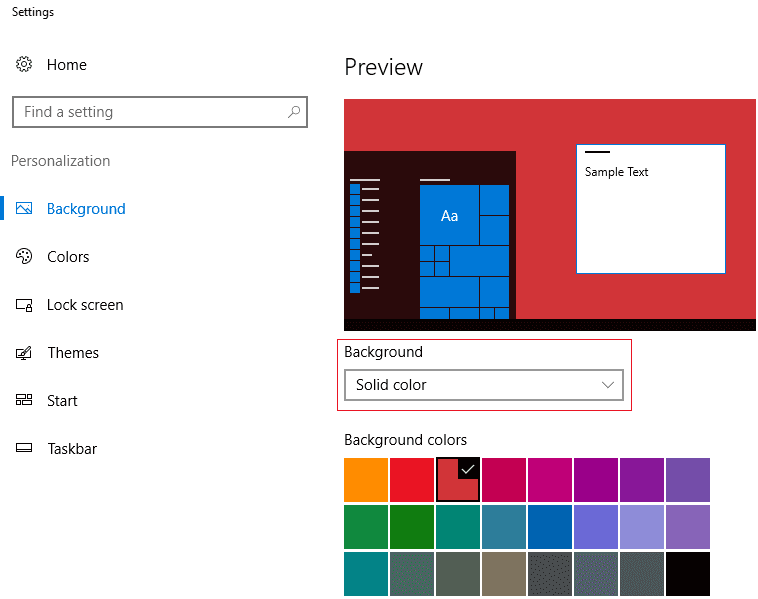Open the Taskbar section

pos(72,449)
